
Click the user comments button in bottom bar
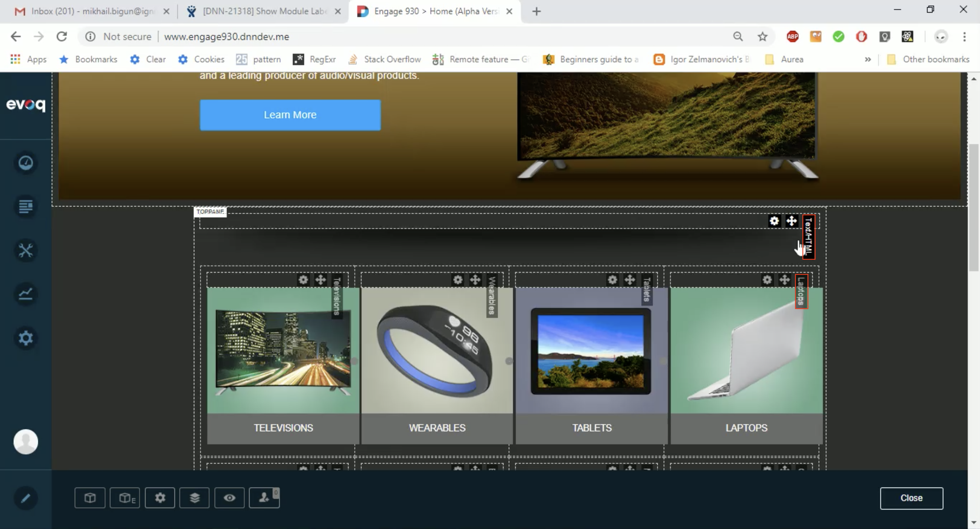(264, 498)
